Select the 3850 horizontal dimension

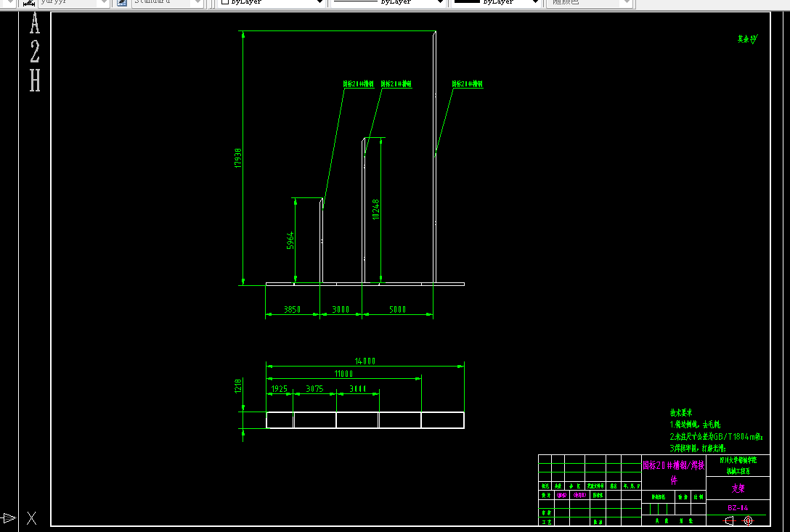292,309
